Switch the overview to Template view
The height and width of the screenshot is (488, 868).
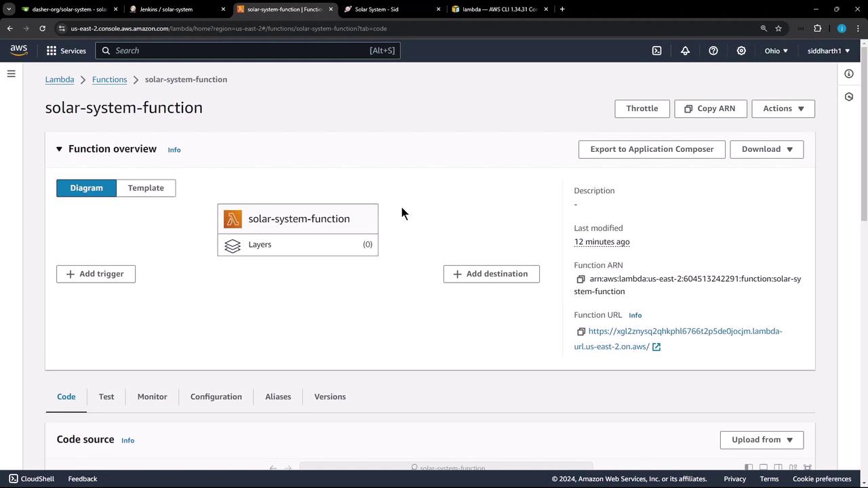[146, 188]
